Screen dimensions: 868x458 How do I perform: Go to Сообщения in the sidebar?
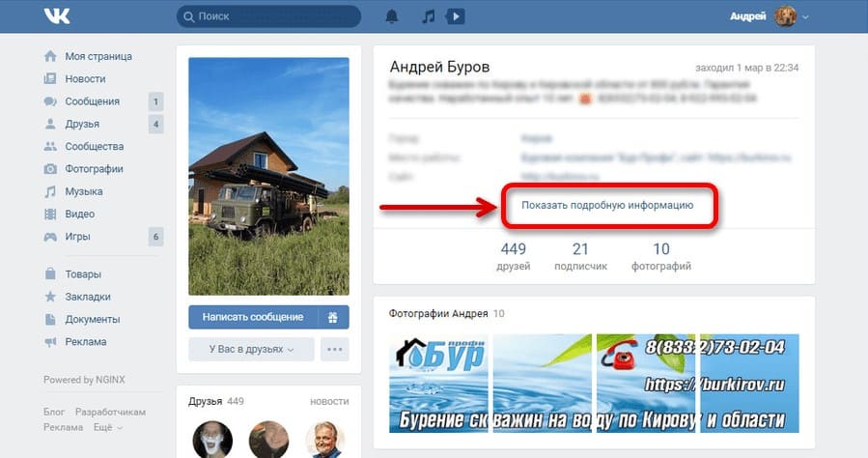tap(92, 101)
